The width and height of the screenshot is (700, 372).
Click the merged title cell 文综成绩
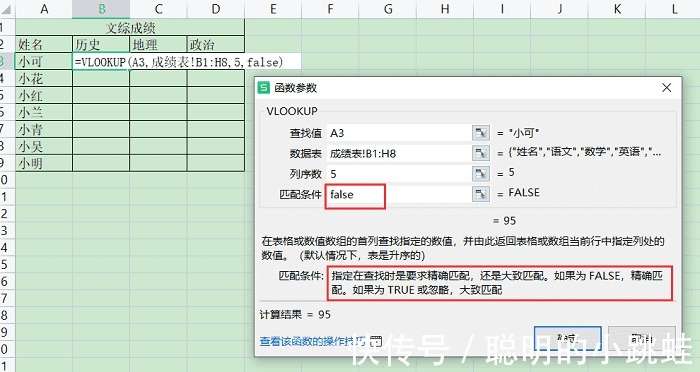pos(130,28)
